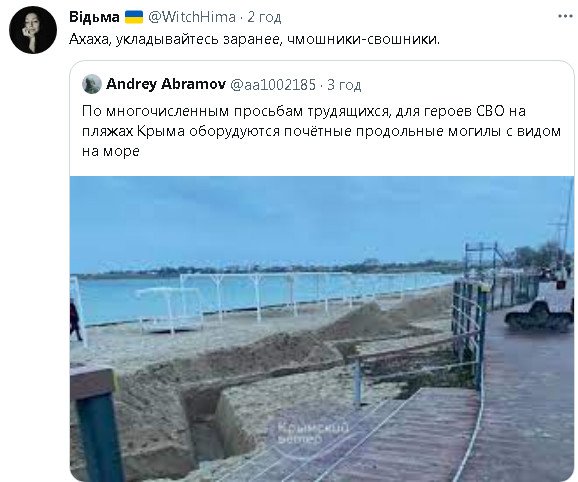
Task: Select the tweet text starting with "Ахаха"
Action: coord(254,39)
